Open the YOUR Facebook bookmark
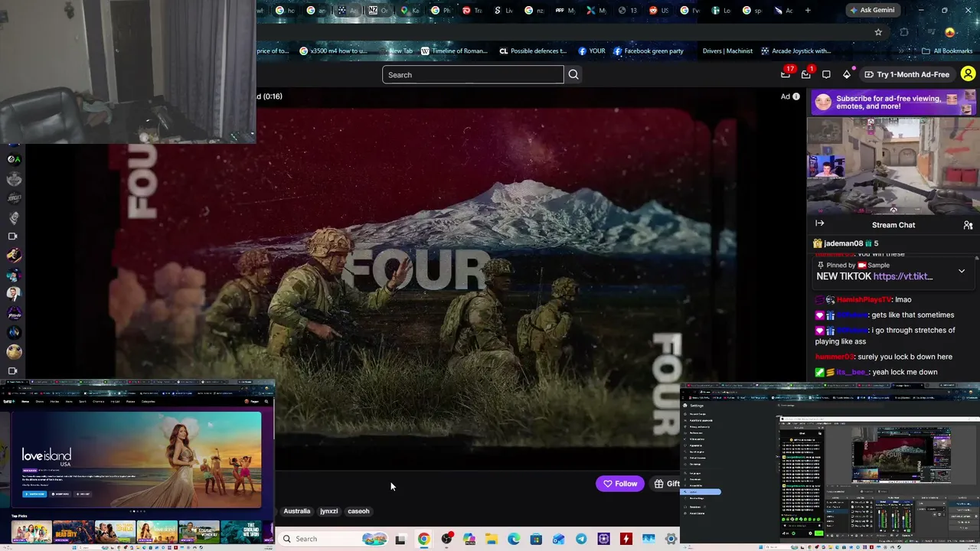The height and width of the screenshot is (551, 980). pos(591,51)
